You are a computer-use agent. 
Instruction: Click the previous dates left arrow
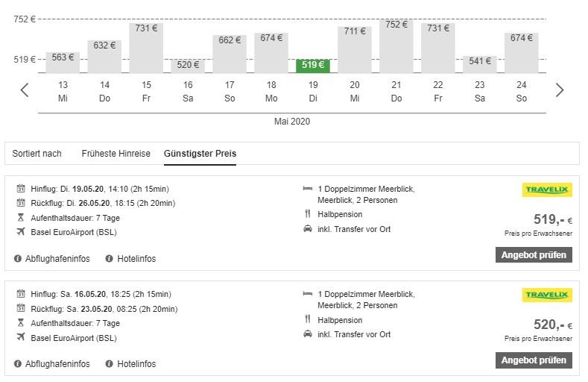25,90
